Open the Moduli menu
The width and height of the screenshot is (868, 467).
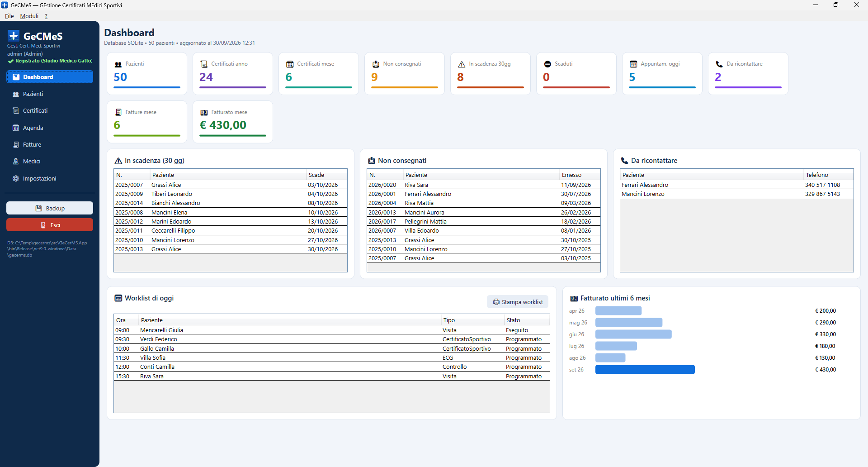pos(29,16)
